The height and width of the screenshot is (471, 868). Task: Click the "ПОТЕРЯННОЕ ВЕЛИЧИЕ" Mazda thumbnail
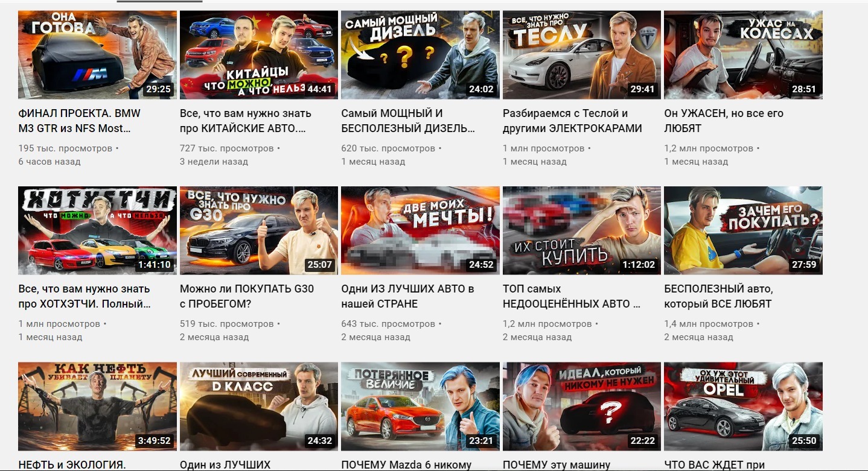click(x=420, y=406)
